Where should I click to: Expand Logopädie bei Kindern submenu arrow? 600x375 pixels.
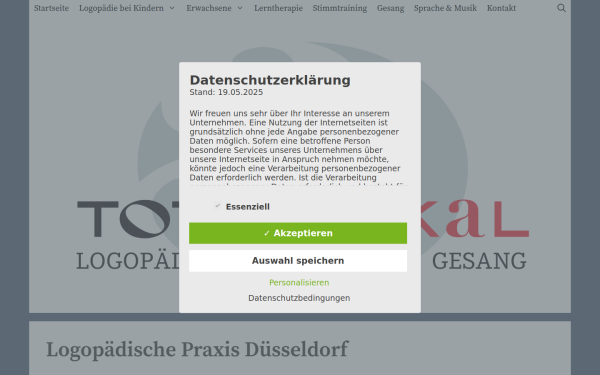[x=172, y=8]
